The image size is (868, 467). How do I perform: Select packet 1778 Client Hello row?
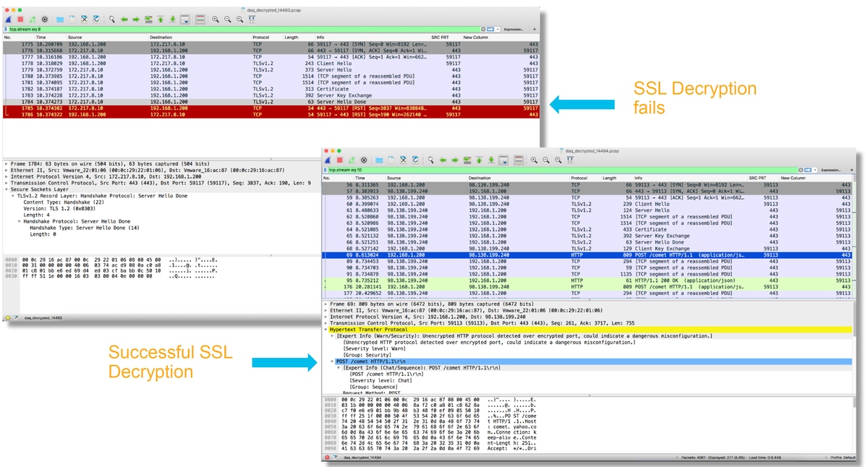coord(271,64)
